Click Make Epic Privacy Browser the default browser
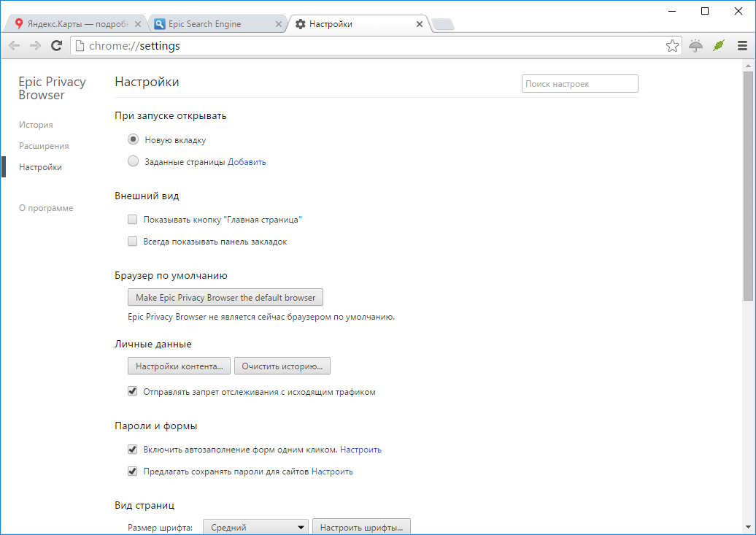Screen dimensions: 756x535 225,297
